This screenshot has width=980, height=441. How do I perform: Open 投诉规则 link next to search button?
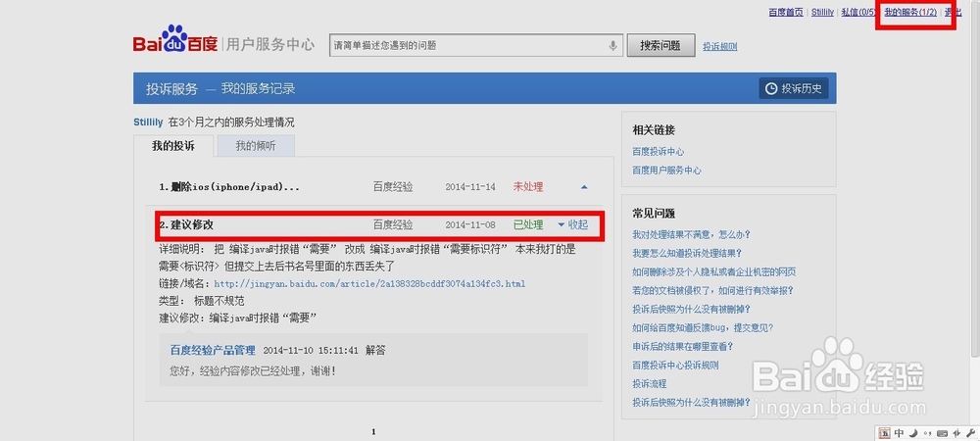(x=720, y=46)
